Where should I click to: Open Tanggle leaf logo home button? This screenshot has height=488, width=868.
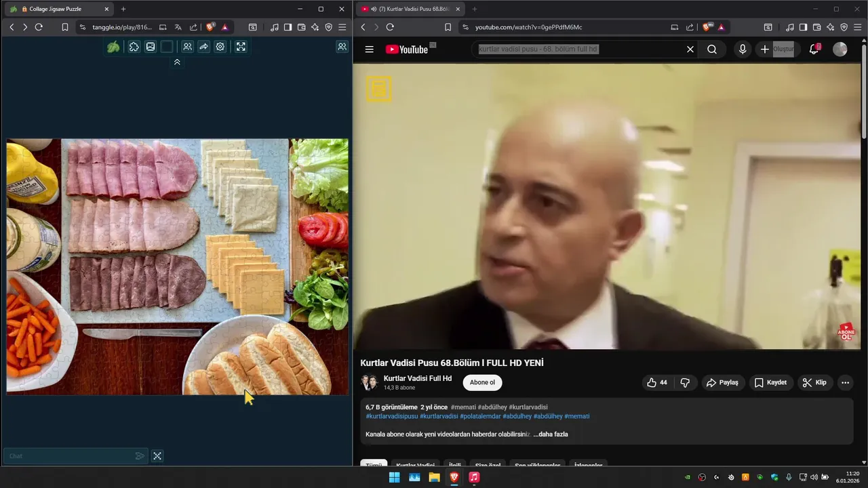pyautogui.click(x=113, y=47)
